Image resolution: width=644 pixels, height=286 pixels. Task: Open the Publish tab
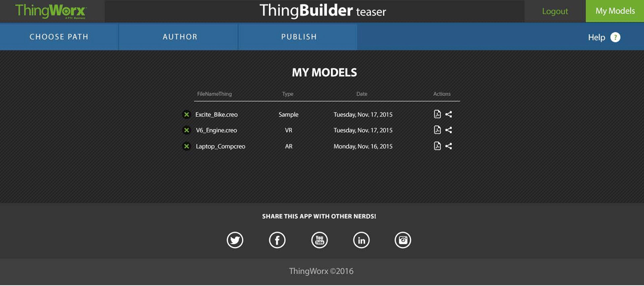coord(299,37)
